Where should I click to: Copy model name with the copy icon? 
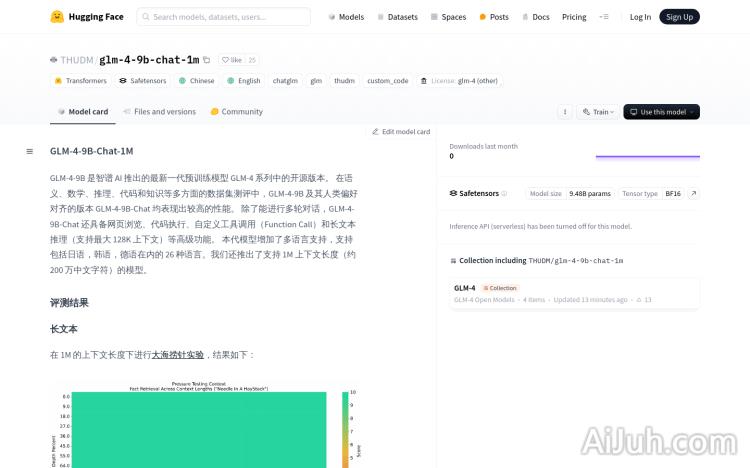pyautogui.click(x=207, y=60)
